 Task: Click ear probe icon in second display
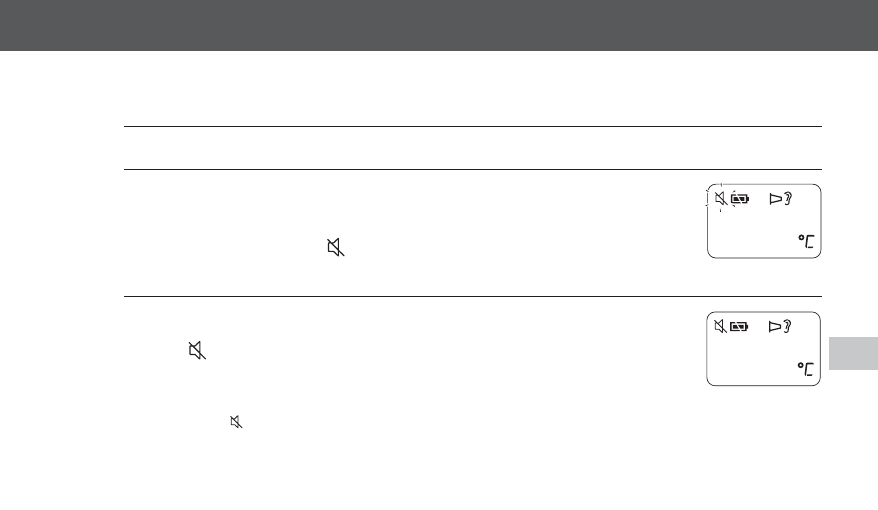tap(779, 326)
